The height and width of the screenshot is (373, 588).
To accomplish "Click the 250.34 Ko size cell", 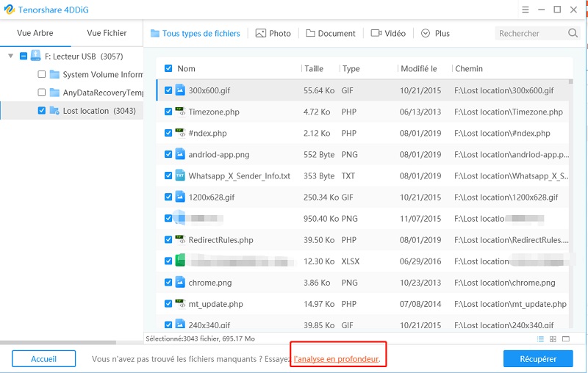I will (x=321, y=197).
